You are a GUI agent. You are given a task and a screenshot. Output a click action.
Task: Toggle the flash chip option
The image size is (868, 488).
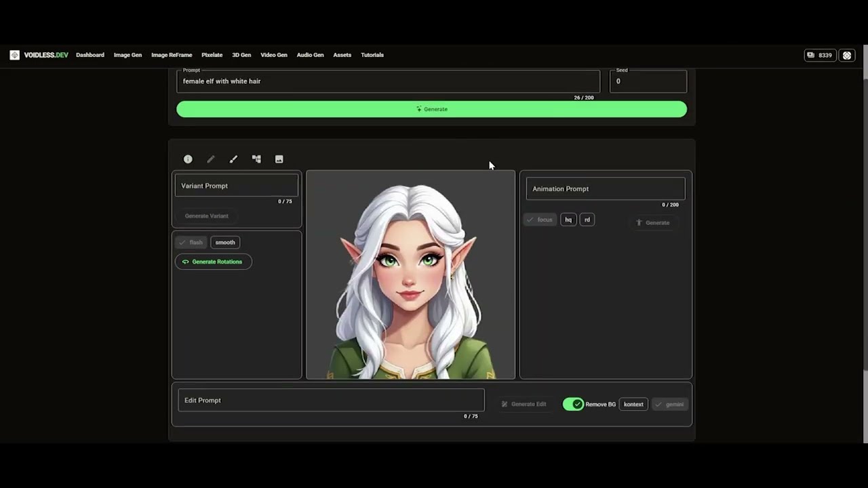[x=191, y=242]
